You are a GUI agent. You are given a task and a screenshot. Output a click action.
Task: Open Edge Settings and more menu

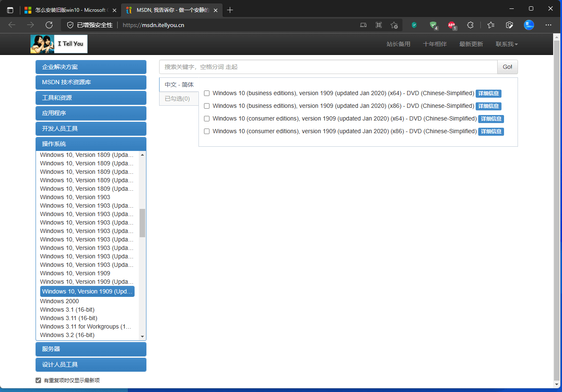point(548,25)
